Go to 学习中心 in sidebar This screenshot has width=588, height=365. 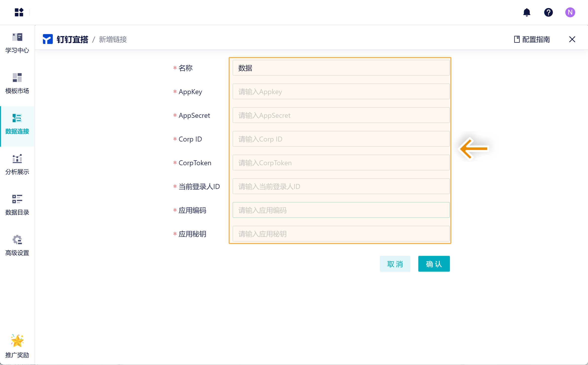tap(17, 43)
